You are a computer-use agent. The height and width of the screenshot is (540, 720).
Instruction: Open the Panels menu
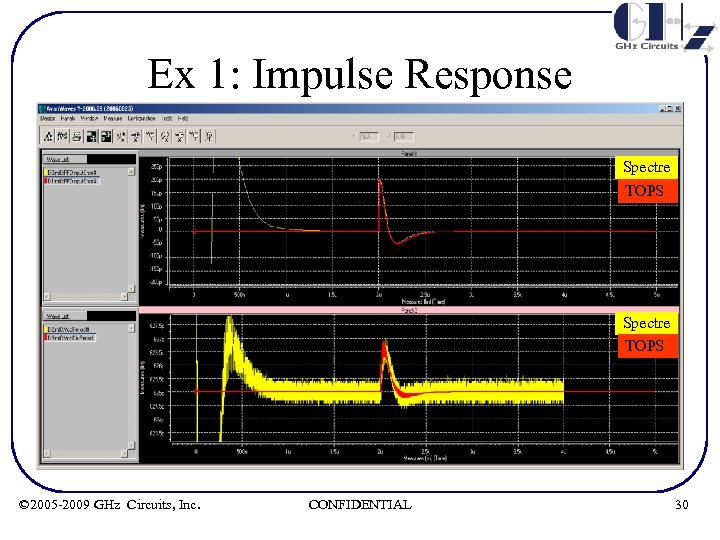click(x=68, y=118)
